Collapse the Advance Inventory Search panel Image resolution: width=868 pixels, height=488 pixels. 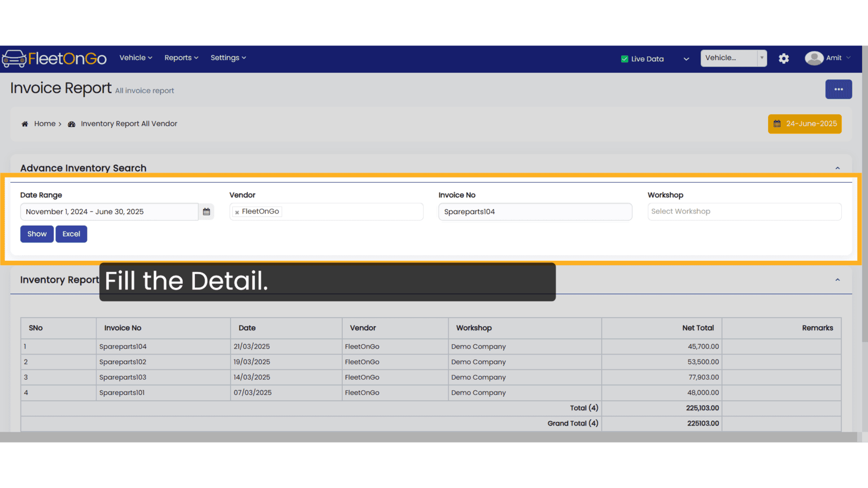[x=837, y=168]
